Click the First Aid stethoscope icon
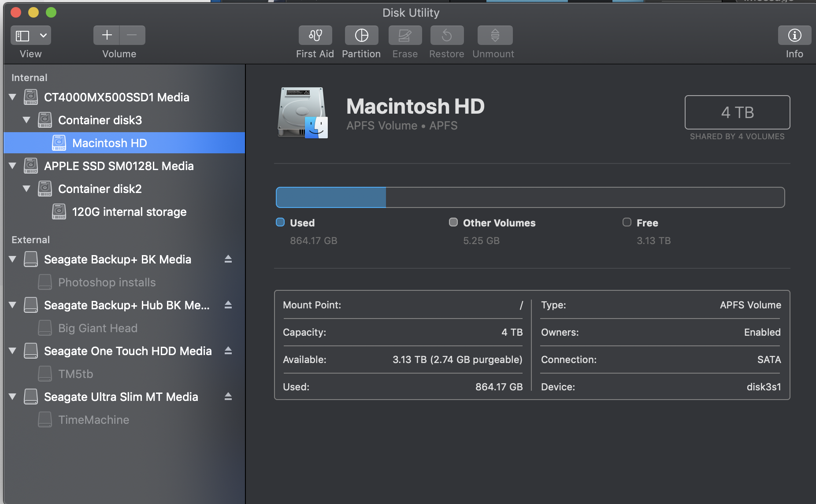 315,35
